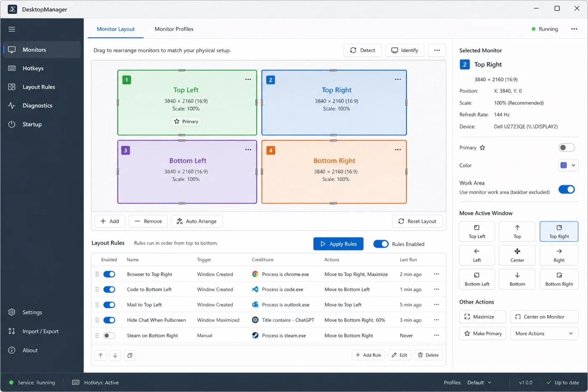
Task: Select the Monitor Layout tab
Action: (x=115, y=29)
